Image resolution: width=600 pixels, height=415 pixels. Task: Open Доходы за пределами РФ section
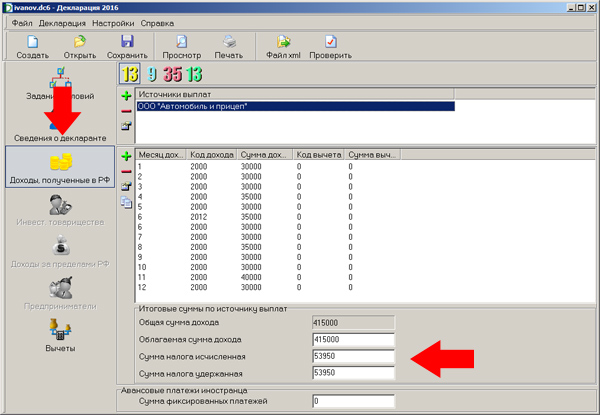[60, 251]
